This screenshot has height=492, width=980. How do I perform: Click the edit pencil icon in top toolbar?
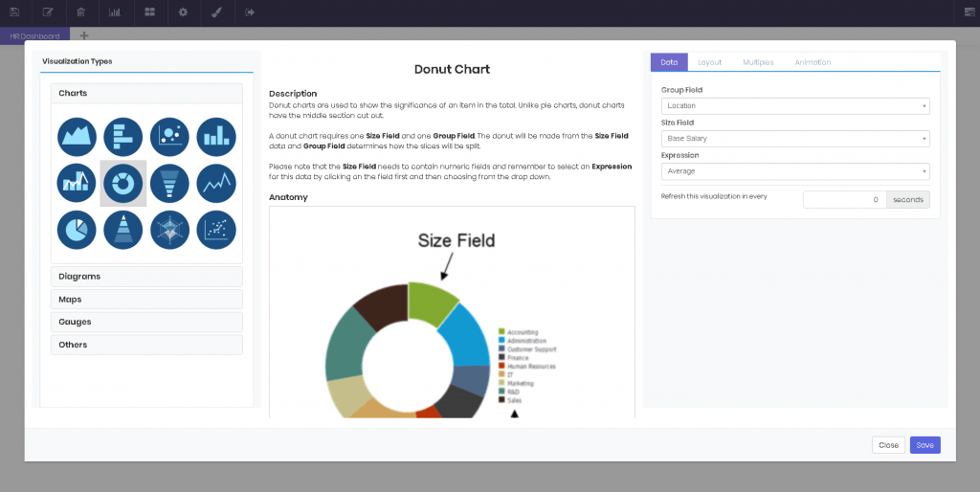click(48, 11)
